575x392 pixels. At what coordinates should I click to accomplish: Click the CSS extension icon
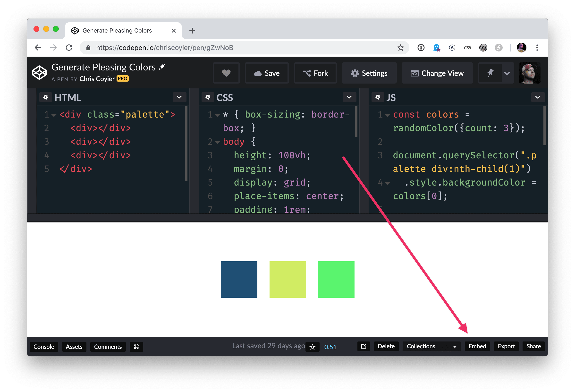point(467,48)
